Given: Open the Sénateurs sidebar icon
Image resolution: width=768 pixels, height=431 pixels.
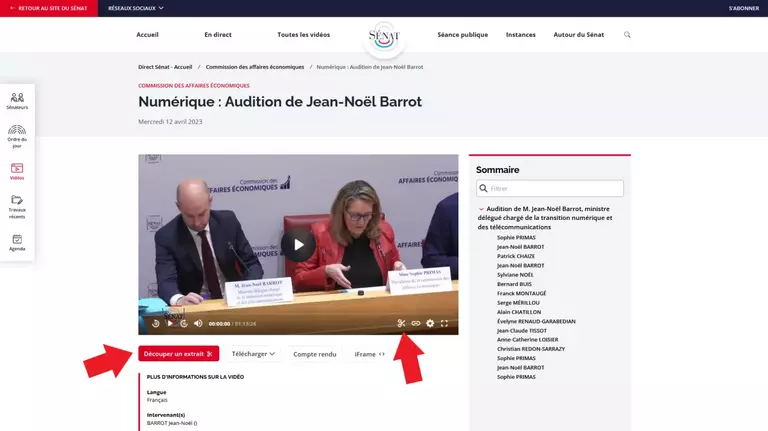Looking at the screenshot, I should (x=17, y=101).
